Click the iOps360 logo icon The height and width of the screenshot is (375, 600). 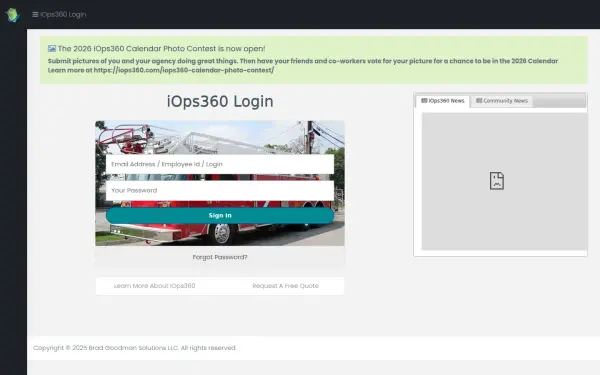coord(12,15)
